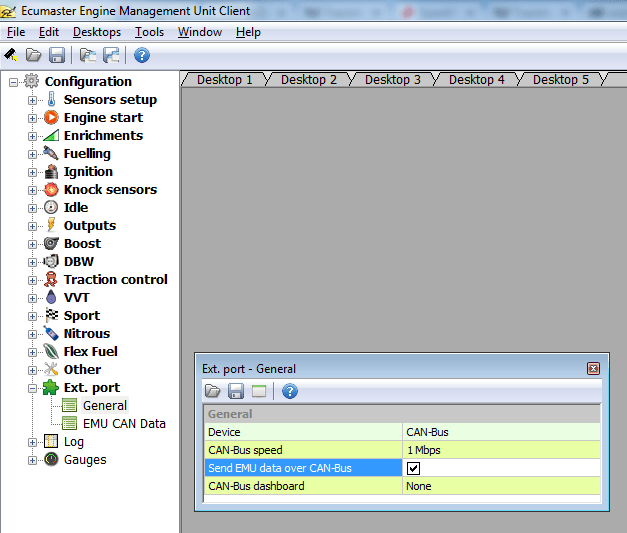This screenshot has height=533, width=627.
Task: Click the Fuelling injector icon
Action: (51, 153)
